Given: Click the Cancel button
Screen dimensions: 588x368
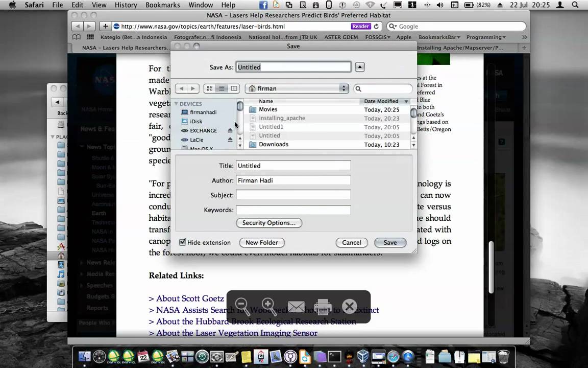Looking at the screenshot, I should click(352, 243).
